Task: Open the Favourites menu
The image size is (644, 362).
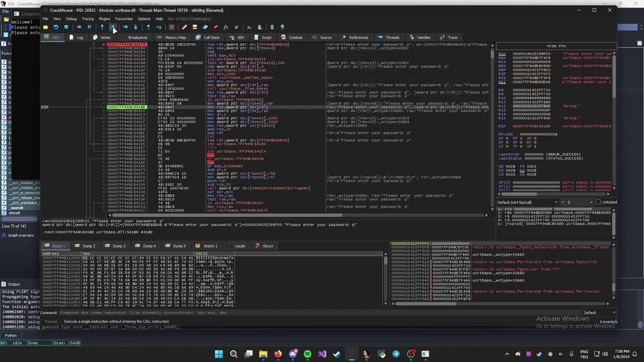Action: (x=124, y=19)
